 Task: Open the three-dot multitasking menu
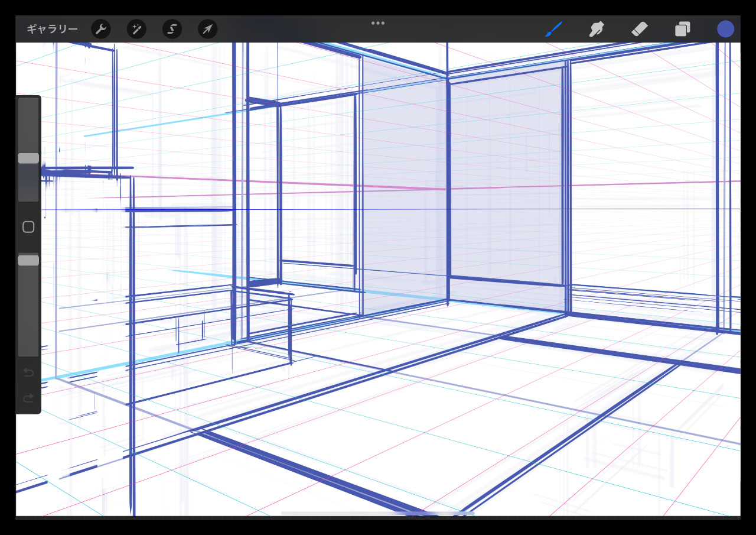click(x=378, y=23)
